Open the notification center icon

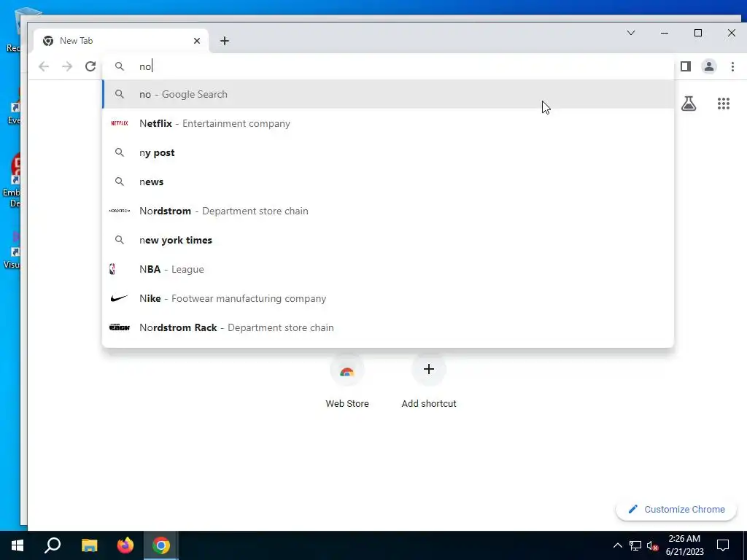pyautogui.click(x=723, y=545)
